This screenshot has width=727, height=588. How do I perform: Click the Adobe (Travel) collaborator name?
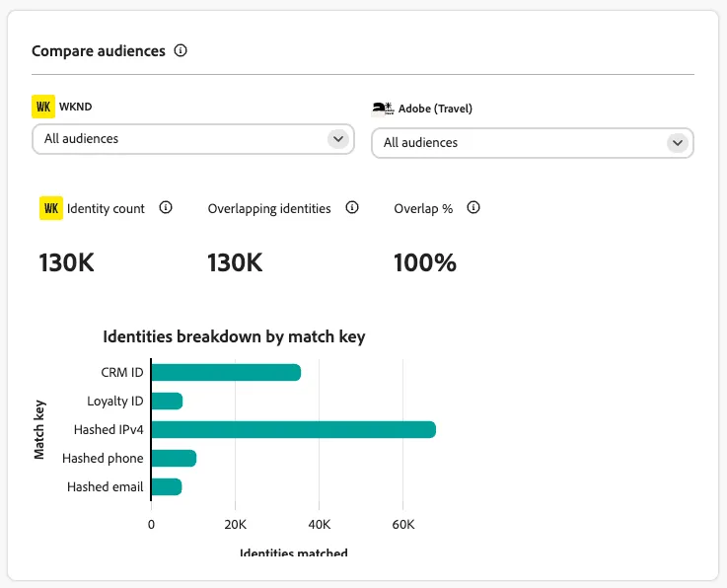click(435, 109)
